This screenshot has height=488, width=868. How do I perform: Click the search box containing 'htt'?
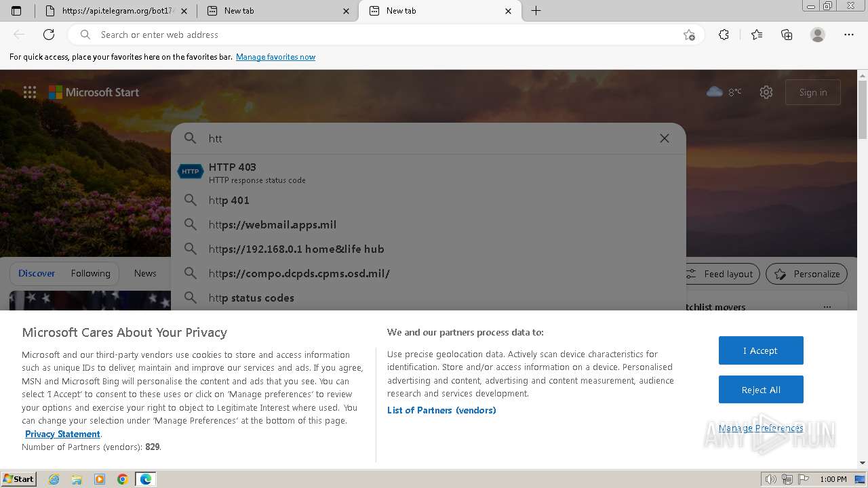click(x=427, y=138)
